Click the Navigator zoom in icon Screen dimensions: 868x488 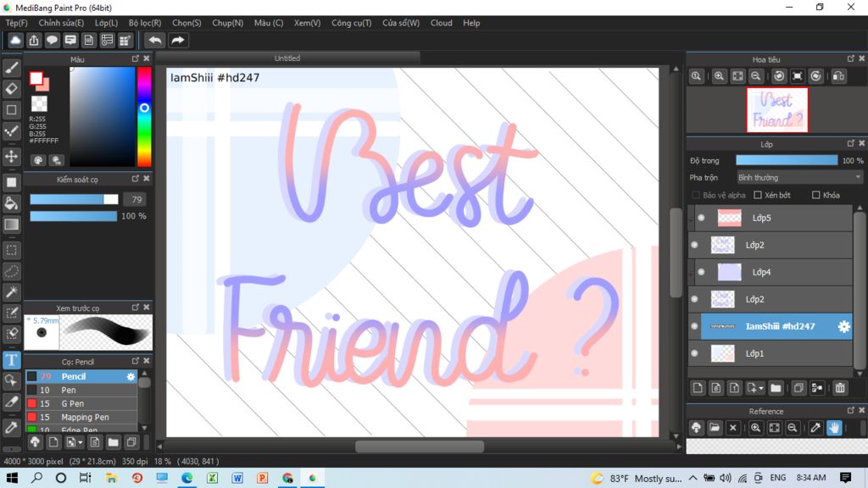[719, 76]
